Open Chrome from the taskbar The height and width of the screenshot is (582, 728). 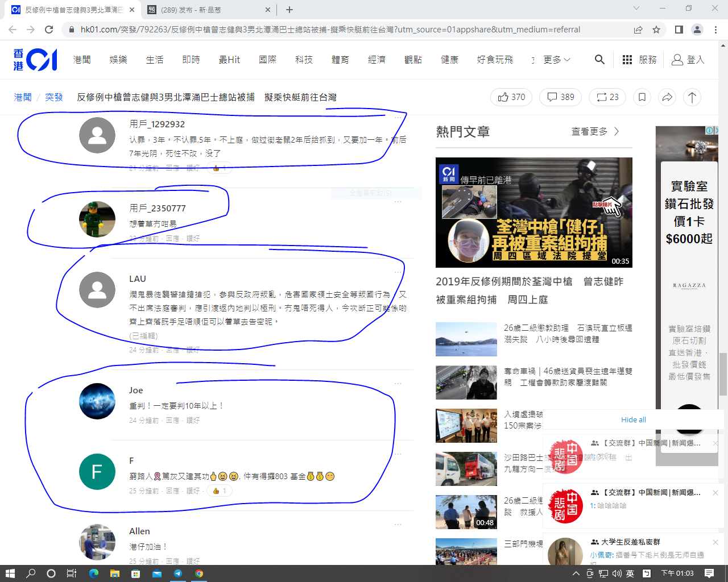pos(198,573)
